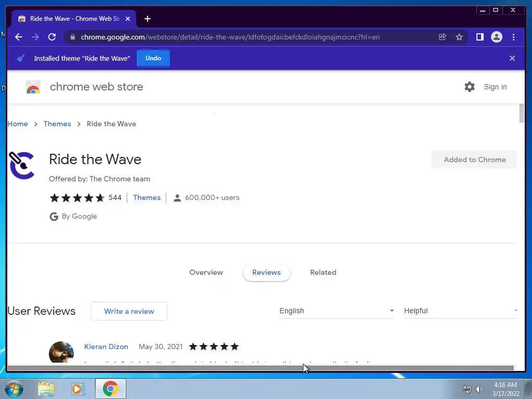Screen dimensions: 532x399
Task: Open web store settings gear
Action: coord(470,87)
